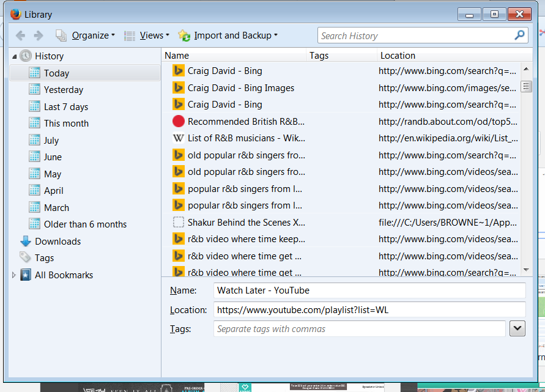Screen dimensions: 545x392
Task: Click calendar icon beside March
Action: point(34,207)
